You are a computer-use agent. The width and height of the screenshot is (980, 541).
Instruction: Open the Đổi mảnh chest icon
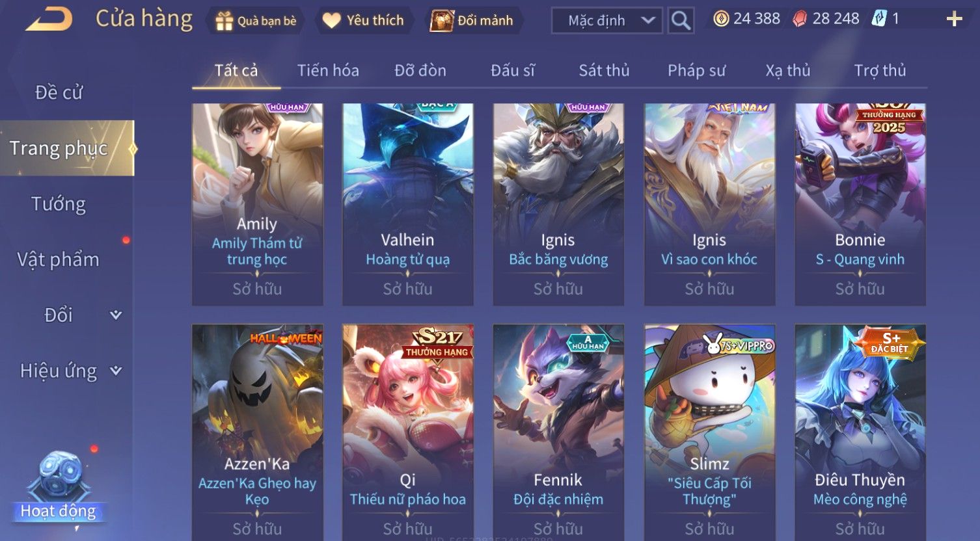click(x=442, y=21)
